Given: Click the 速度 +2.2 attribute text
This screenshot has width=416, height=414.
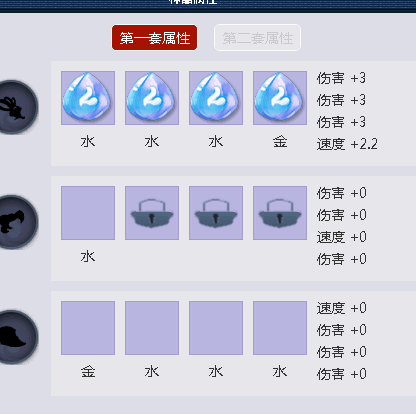Looking at the screenshot, I should coord(347,144).
